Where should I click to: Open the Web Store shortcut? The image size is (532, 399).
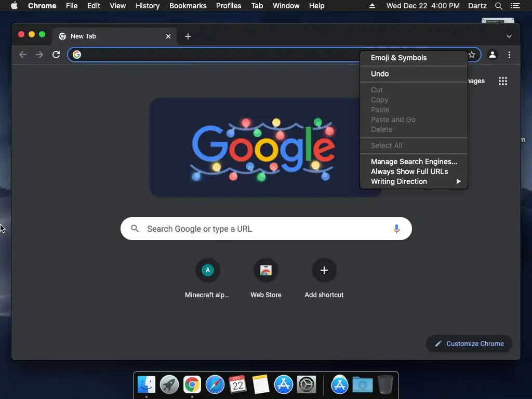click(x=265, y=278)
